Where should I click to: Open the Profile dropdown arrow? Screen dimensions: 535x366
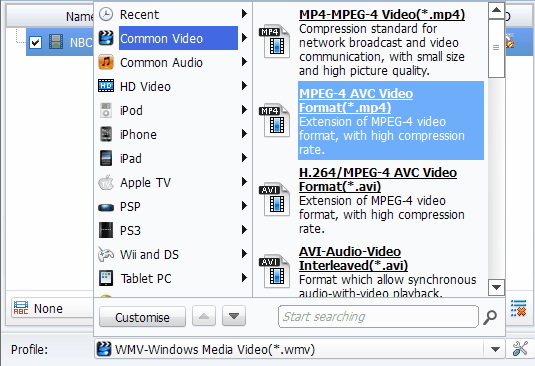point(495,349)
